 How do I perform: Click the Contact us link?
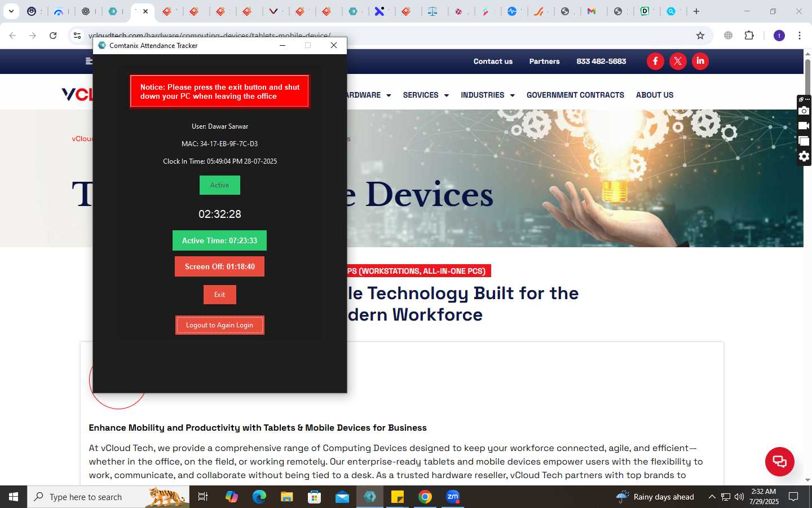[493, 61]
